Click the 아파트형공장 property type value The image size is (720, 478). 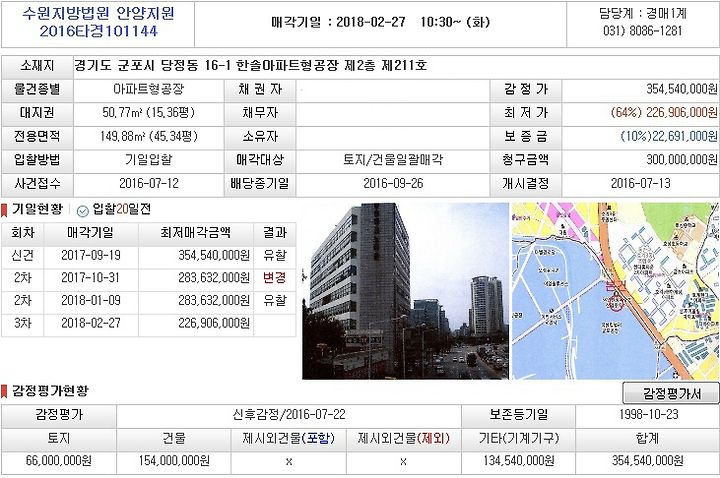coord(148,89)
